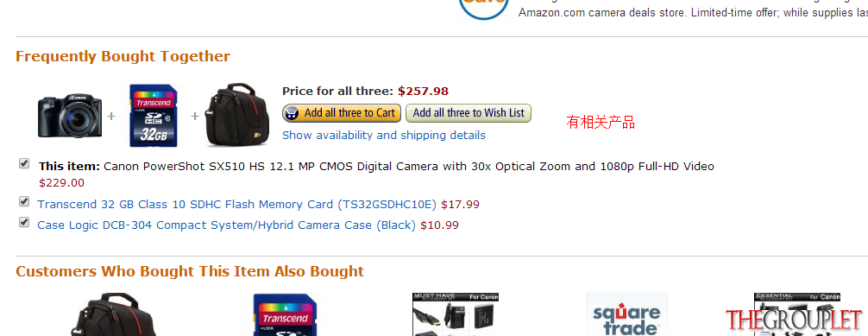Click the blue Save badge icon
The height and width of the screenshot is (336, 868).
(x=484, y=10)
